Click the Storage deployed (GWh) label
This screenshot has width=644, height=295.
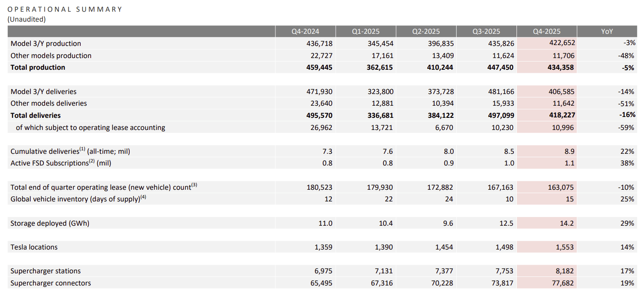click(x=50, y=224)
